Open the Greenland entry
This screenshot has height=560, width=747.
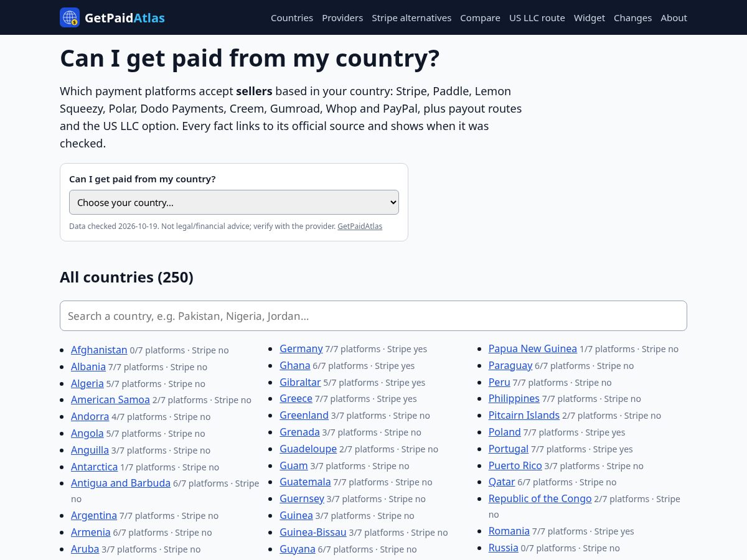304,415
